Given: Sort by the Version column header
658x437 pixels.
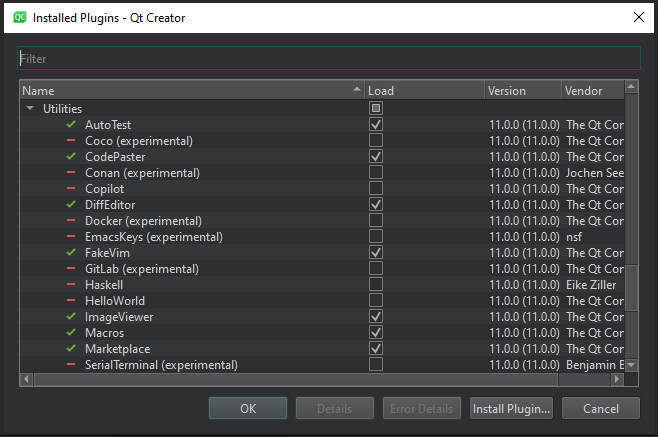Looking at the screenshot, I should (523, 90).
